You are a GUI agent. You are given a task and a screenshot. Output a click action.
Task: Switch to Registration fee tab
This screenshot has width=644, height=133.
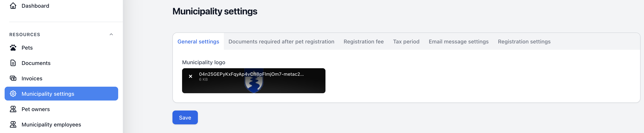click(x=364, y=42)
